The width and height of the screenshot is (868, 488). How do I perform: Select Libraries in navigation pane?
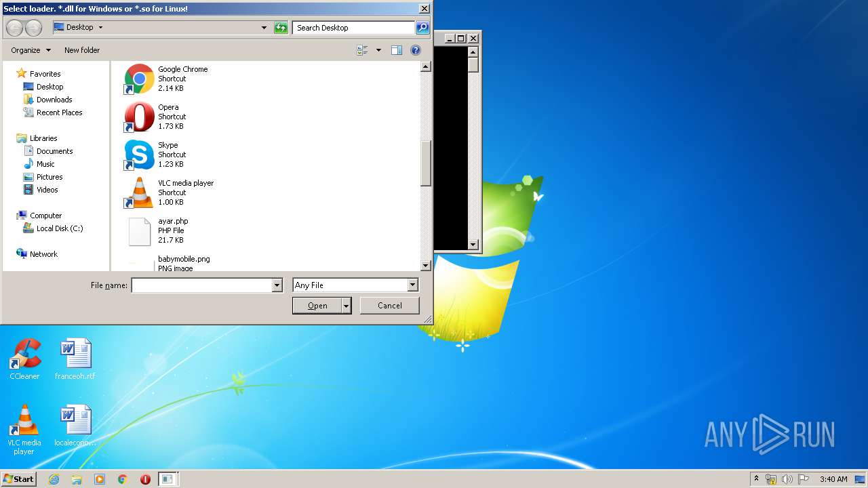43,138
